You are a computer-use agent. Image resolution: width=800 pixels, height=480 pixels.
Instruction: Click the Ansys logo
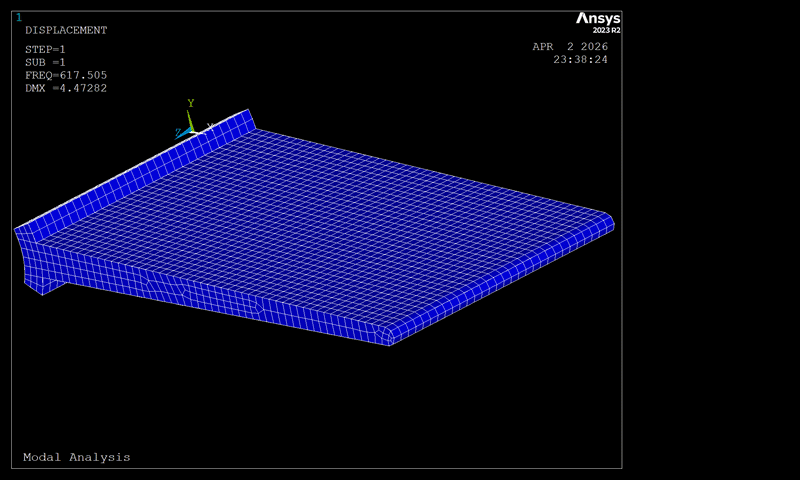(597, 19)
